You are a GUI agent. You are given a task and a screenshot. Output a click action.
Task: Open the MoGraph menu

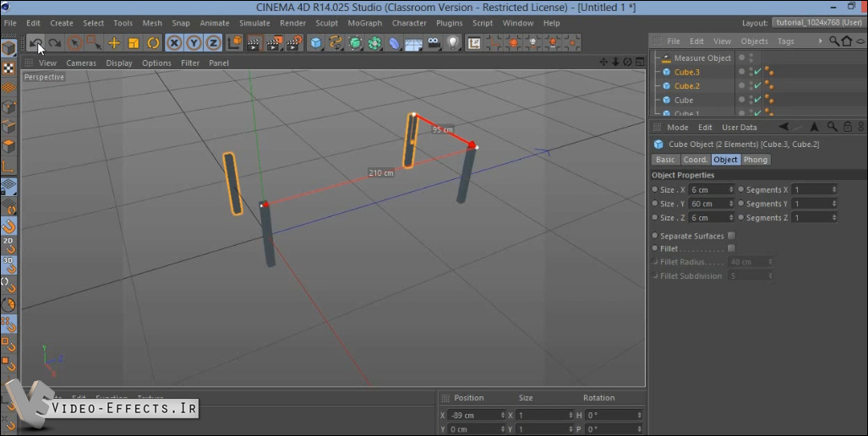pyautogui.click(x=365, y=23)
